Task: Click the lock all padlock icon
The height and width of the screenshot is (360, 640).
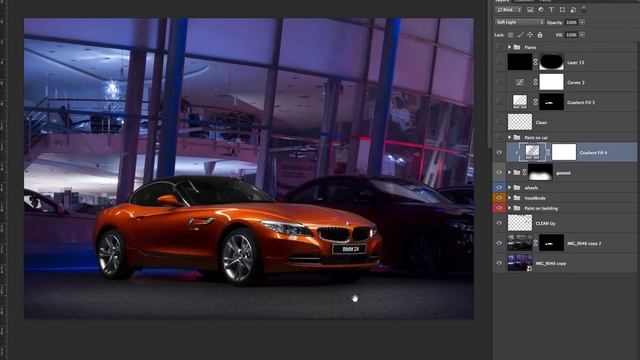Action: 540,35
